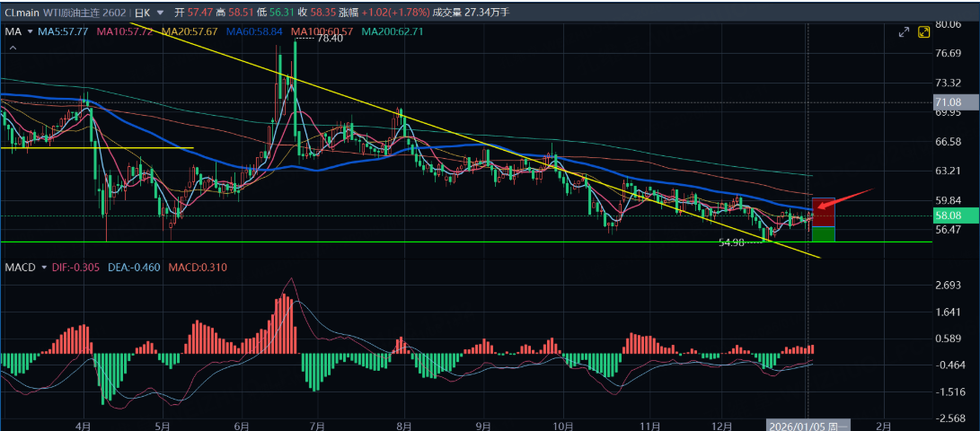Viewport: 980px width, 431px height.
Task: Click the fullscreen expand arrows icon
Action: tap(905, 32)
